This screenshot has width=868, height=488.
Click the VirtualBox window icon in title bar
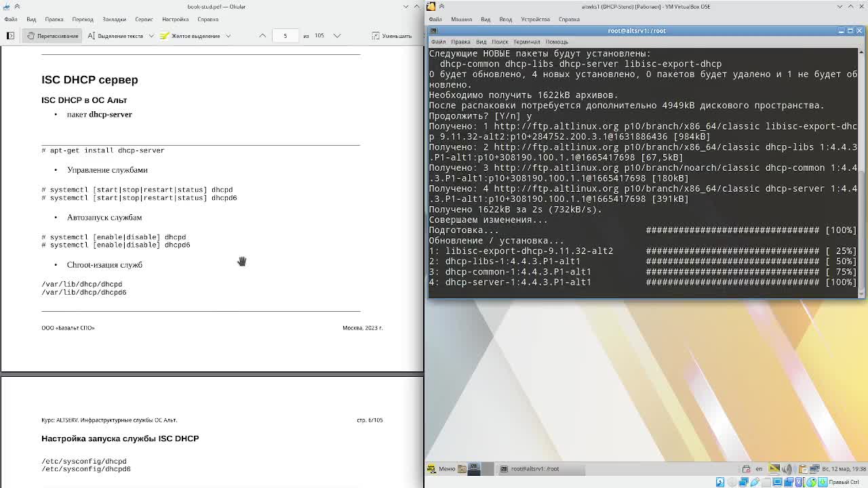click(431, 6)
